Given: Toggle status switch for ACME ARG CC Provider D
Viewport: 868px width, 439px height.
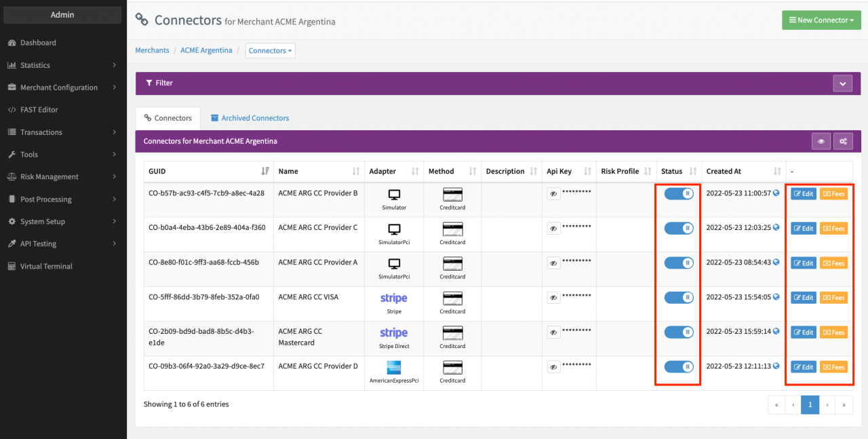Looking at the screenshot, I should (x=678, y=366).
